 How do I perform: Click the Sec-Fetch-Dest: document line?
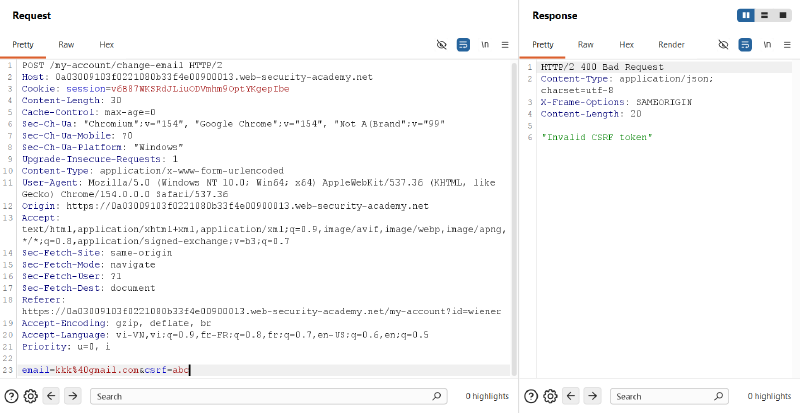tap(89, 288)
